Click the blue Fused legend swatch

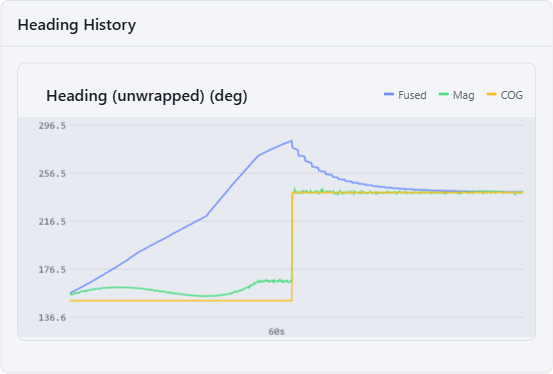click(389, 94)
